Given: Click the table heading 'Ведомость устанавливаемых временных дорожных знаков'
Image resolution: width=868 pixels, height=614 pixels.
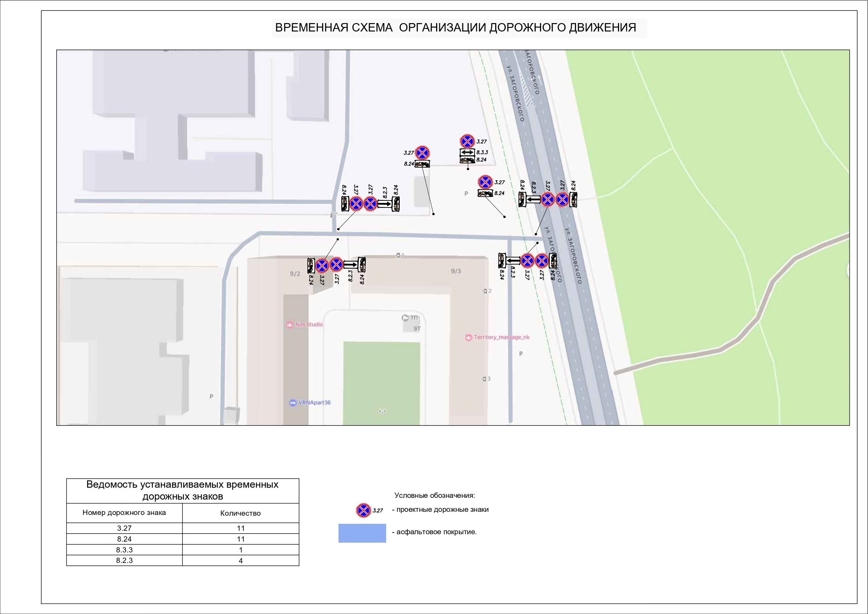Looking at the screenshot, I should [x=183, y=490].
